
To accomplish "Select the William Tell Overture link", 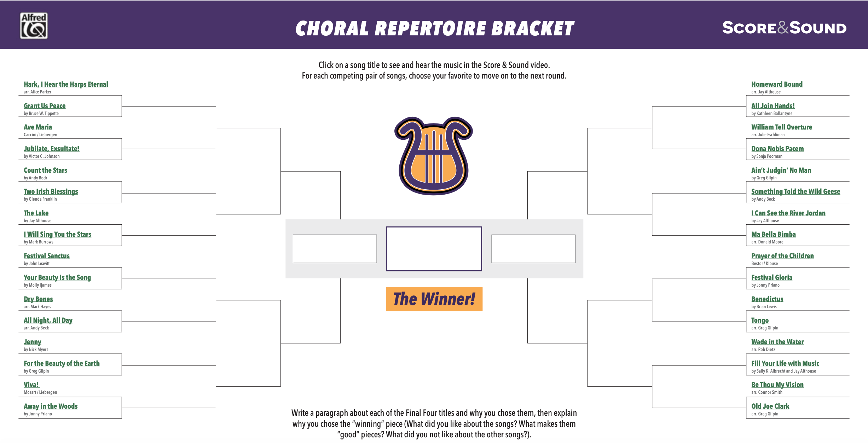I will [782, 127].
